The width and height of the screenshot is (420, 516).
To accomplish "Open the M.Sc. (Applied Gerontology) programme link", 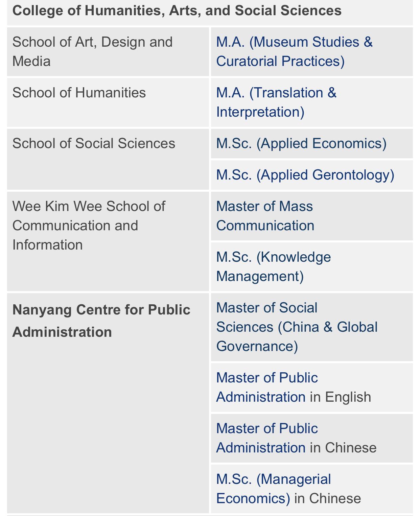I will [305, 175].
